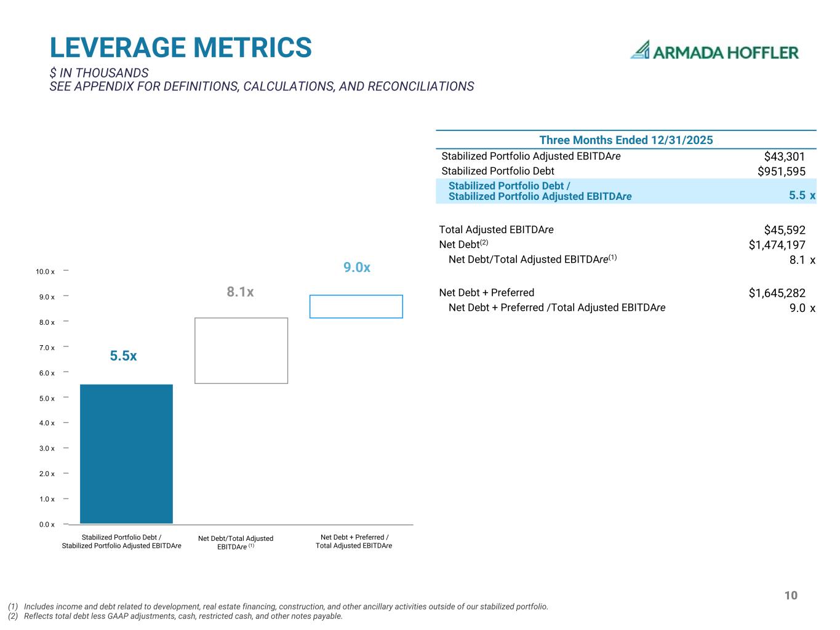This screenshot has width=840, height=630.
Task: Click the 10.0 x axis tick label
Action: [45, 271]
